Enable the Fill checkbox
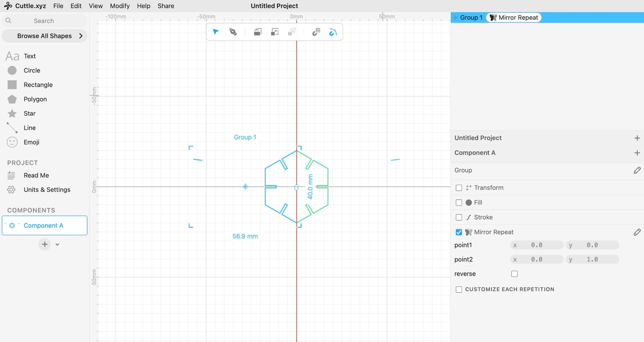Image resolution: width=644 pixels, height=342 pixels. pyautogui.click(x=459, y=202)
